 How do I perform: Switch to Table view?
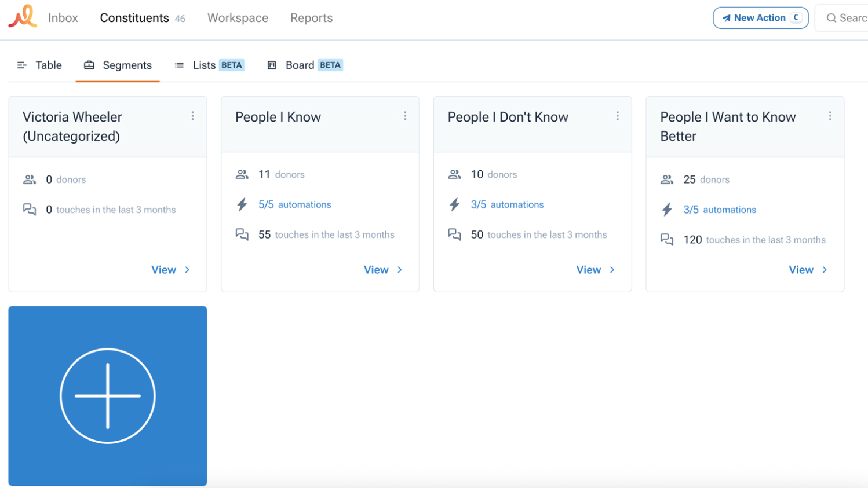(x=39, y=65)
